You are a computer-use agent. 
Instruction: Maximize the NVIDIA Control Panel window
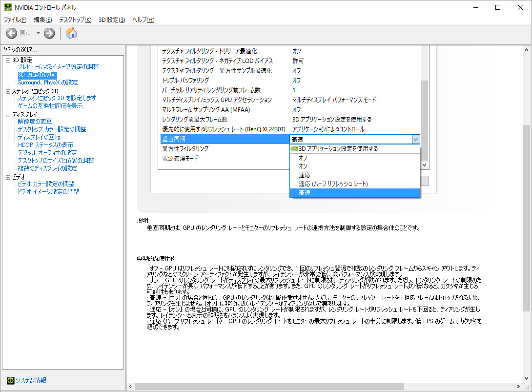coord(498,7)
